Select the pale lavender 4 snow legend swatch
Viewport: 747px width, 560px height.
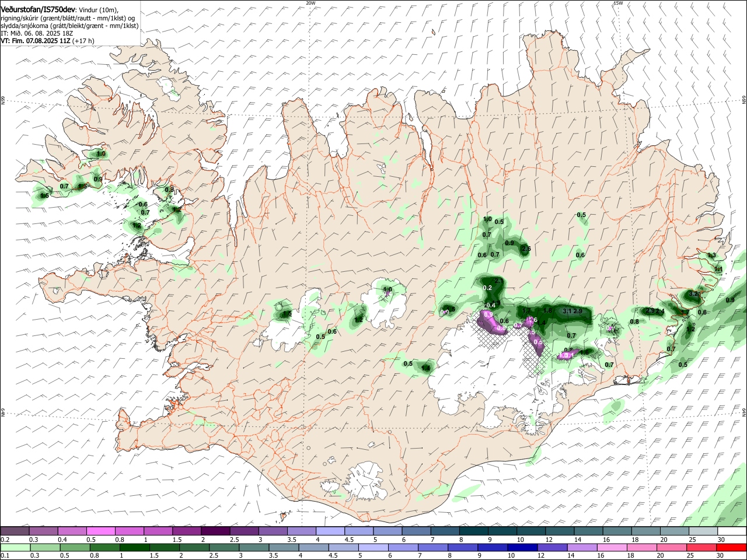(330, 531)
